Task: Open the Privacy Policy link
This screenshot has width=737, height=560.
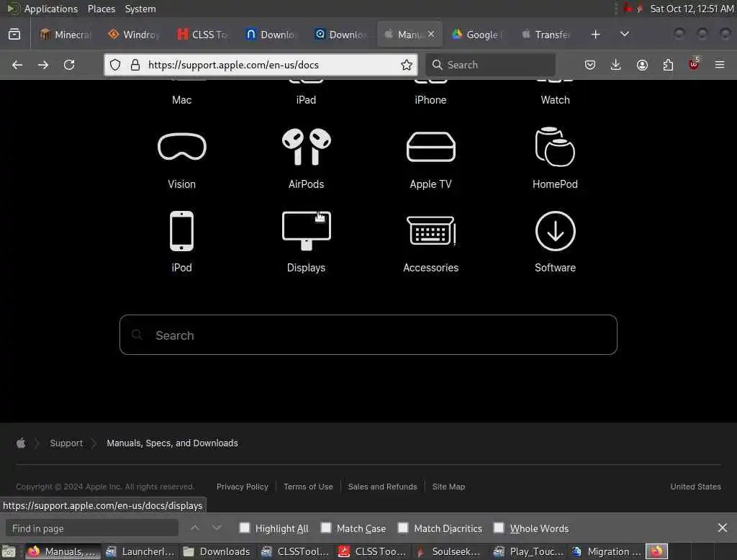Action: click(242, 487)
